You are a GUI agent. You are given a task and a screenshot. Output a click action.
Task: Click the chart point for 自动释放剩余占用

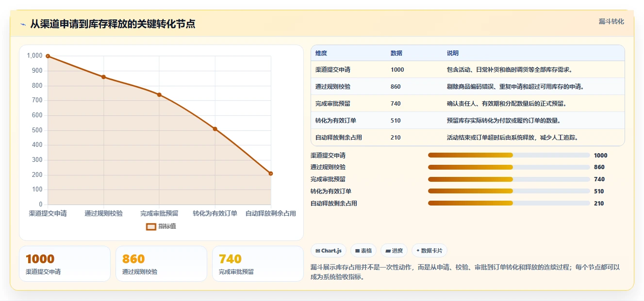click(271, 174)
